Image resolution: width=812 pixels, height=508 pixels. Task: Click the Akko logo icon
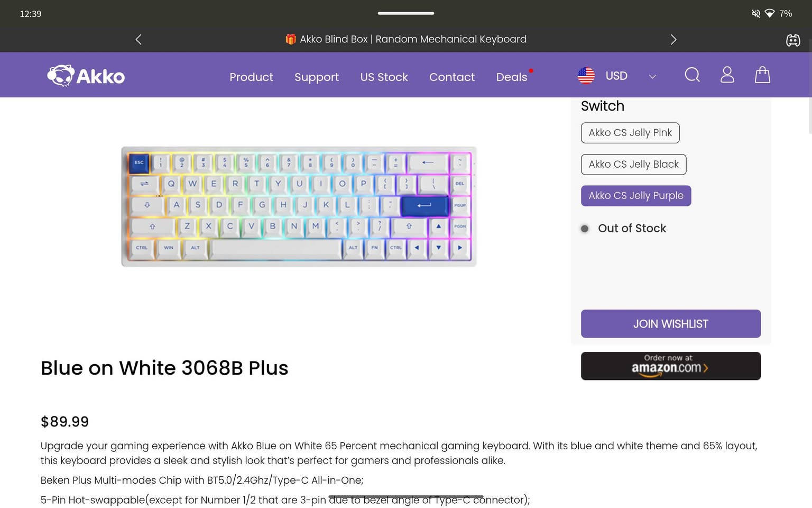[61, 76]
